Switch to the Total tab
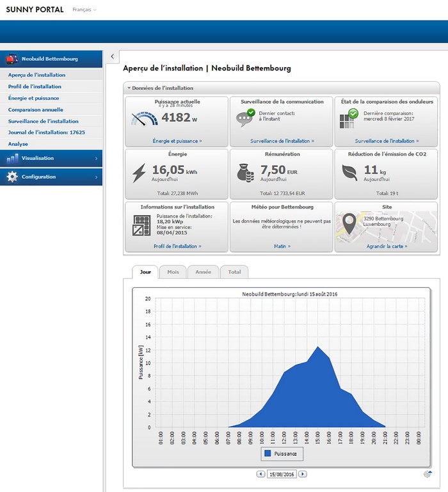The height and width of the screenshot is (492, 448). (x=234, y=272)
